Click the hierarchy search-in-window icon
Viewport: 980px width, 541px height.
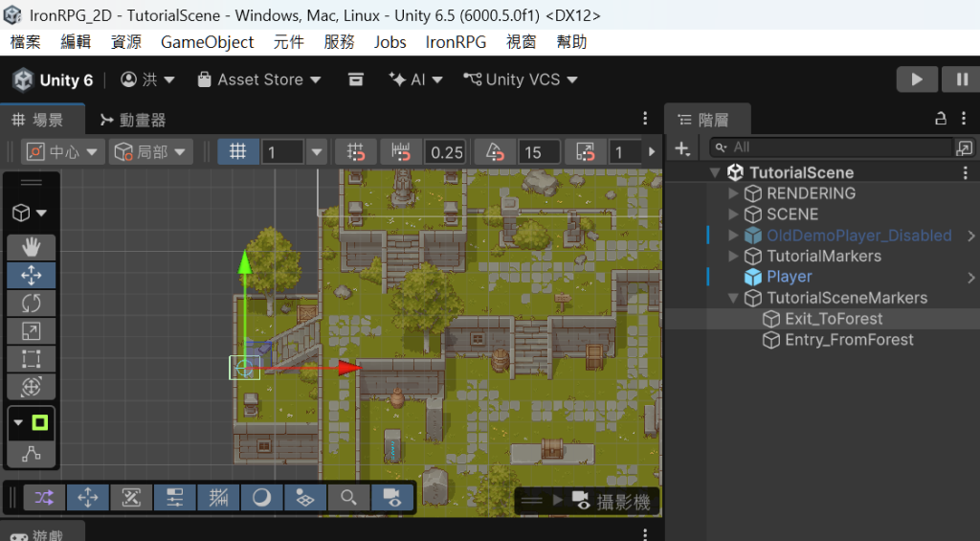point(964,147)
